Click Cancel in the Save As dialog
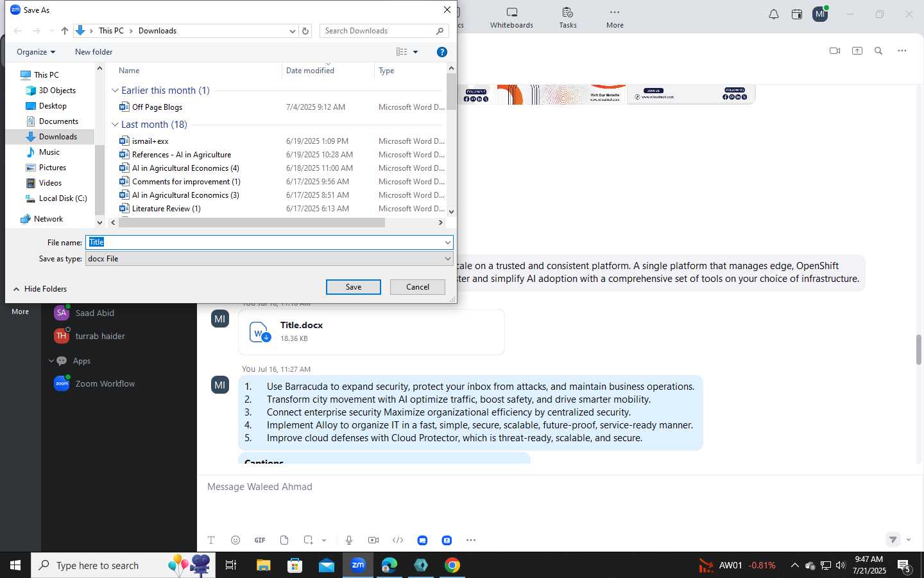This screenshot has height=578, width=924. (418, 287)
